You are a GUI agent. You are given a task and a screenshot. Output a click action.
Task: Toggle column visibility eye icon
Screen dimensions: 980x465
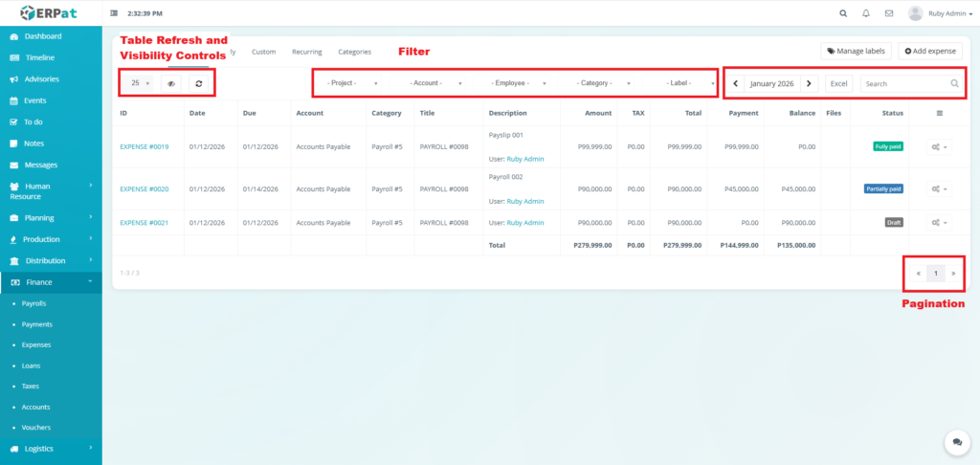(x=171, y=83)
